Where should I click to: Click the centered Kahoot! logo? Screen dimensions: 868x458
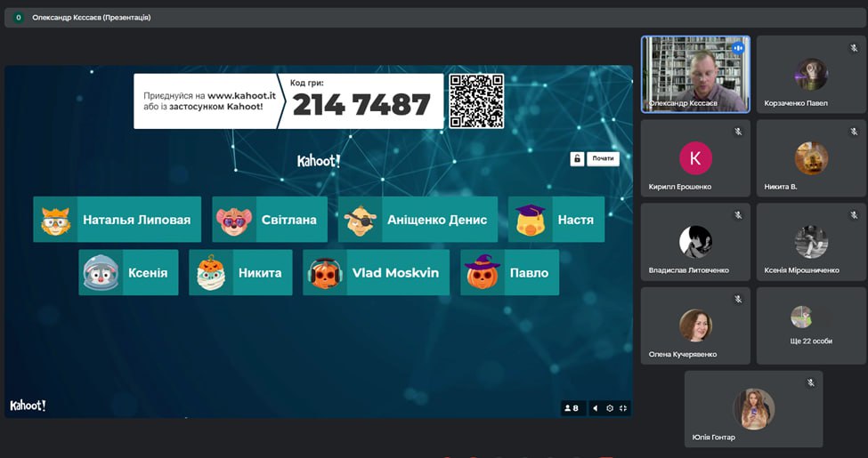tap(319, 161)
